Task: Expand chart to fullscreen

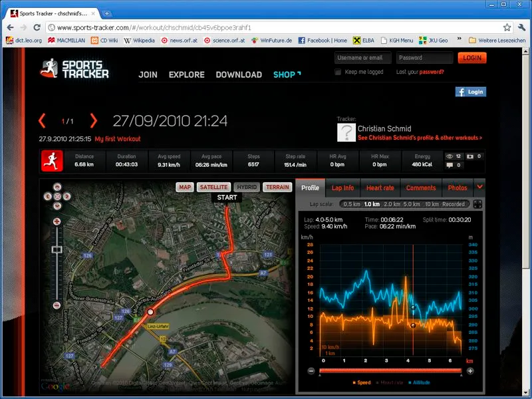Action: pos(477,204)
